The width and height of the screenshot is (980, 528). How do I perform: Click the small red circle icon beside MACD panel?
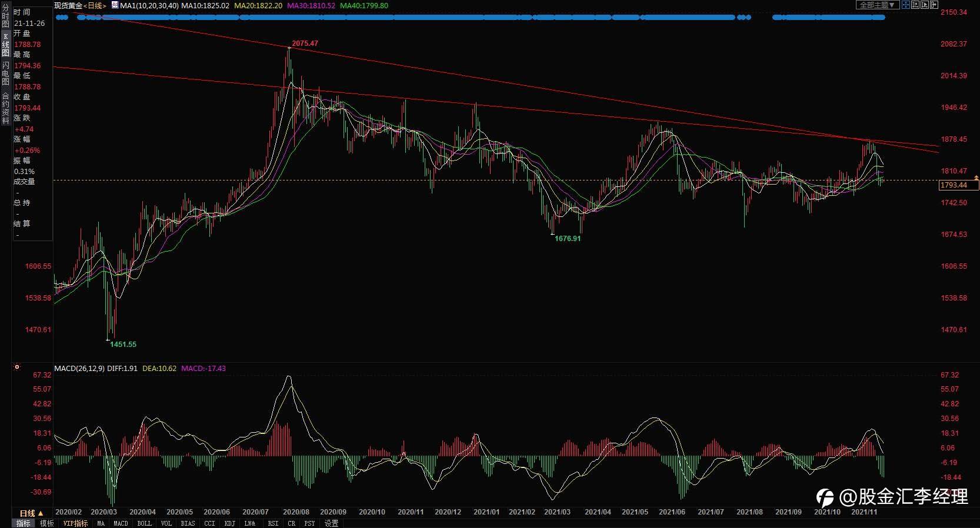point(17,367)
